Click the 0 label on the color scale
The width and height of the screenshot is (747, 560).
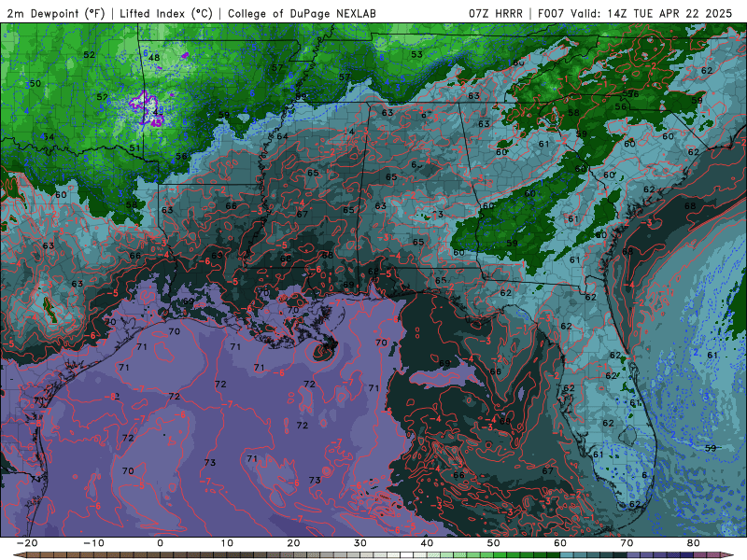tap(160, 543)
